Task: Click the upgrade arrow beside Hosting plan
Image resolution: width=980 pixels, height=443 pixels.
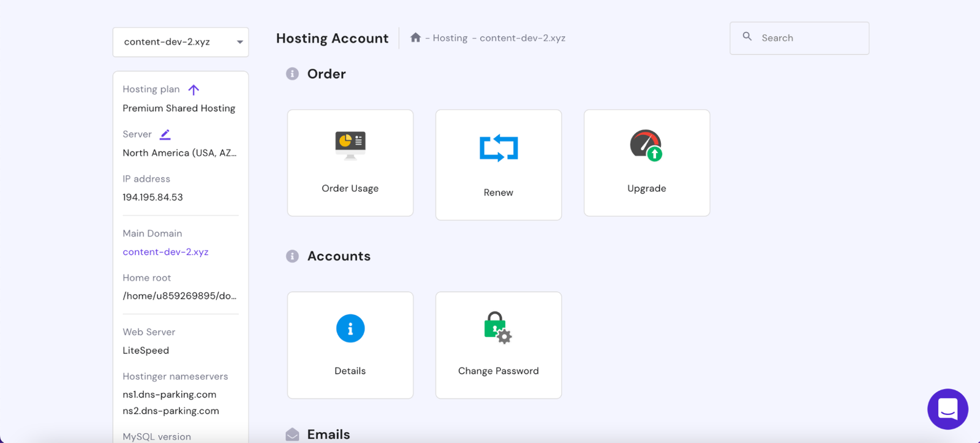Action: 194,90
